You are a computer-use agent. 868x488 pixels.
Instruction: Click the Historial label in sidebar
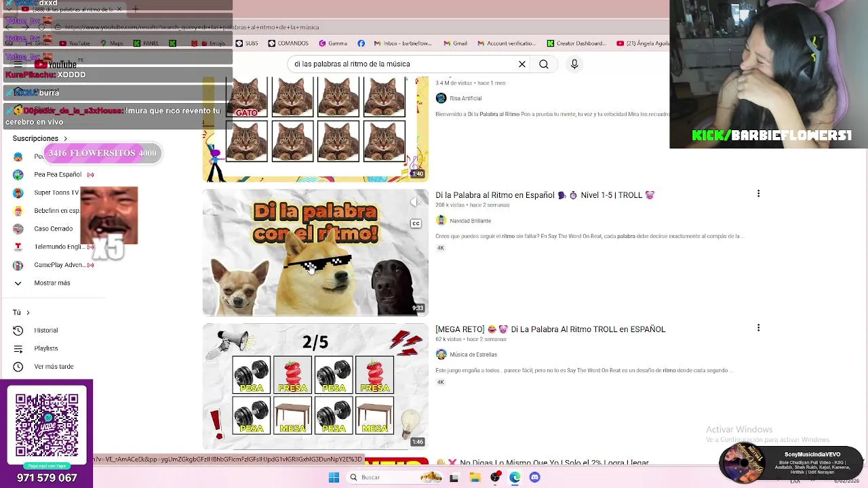point(46,330)
